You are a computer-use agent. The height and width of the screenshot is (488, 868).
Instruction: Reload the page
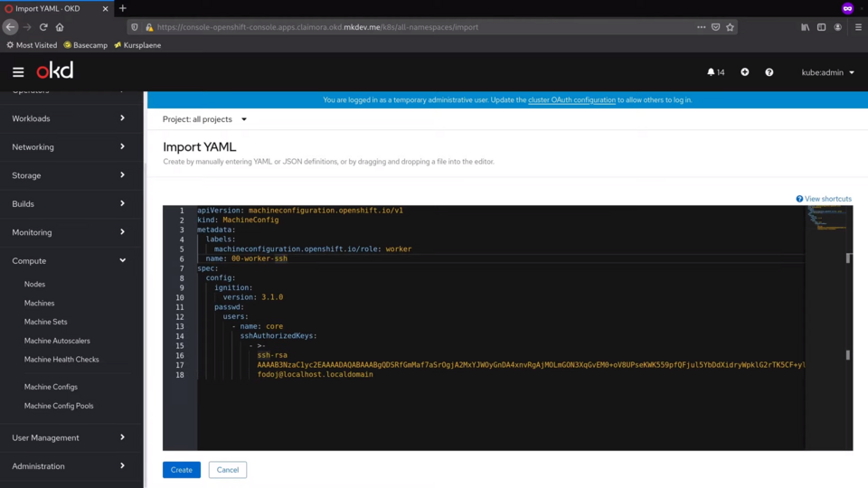(43, 27)
